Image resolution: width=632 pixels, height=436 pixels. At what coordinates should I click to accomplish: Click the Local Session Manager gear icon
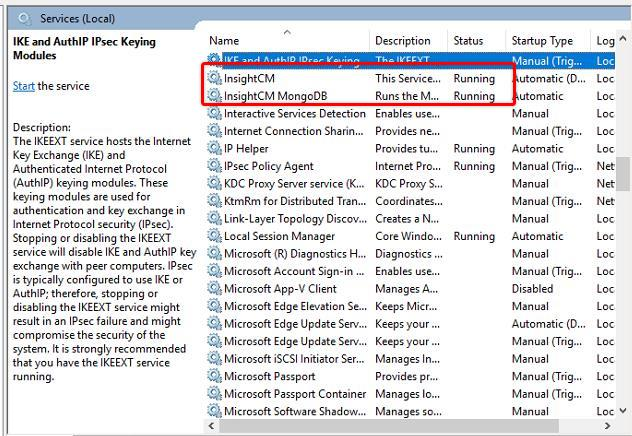(x=214, y=236)
